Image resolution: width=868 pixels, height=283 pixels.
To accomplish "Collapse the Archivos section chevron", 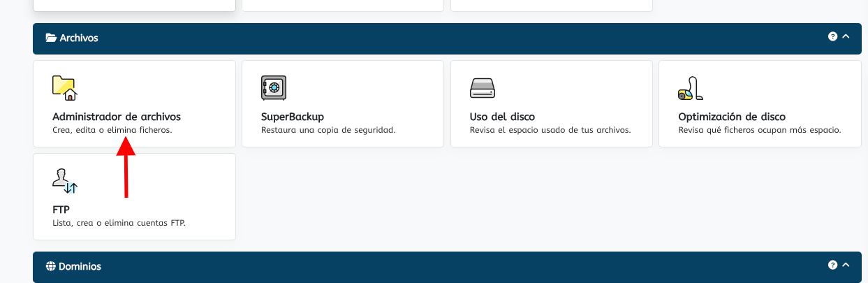I will [846, 36].
